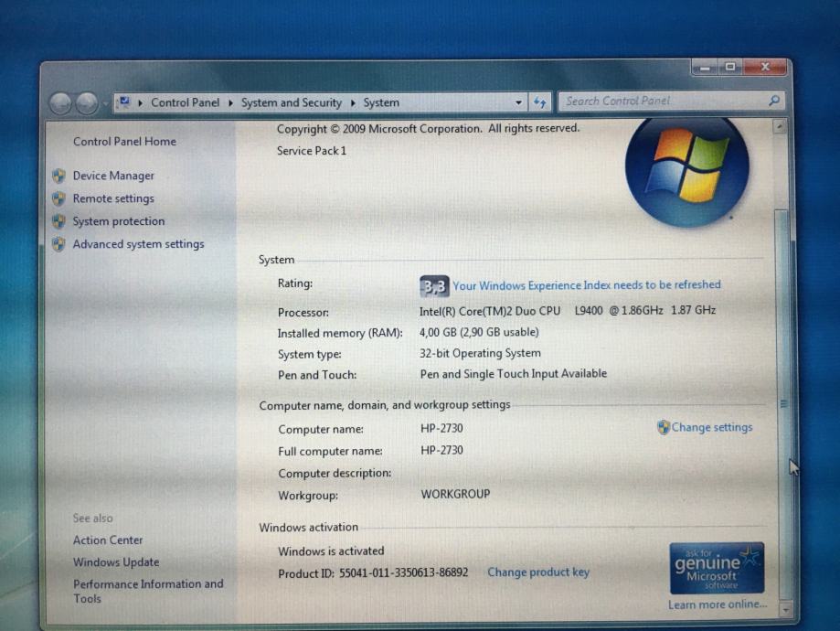Click the Windows is activated text
This screenshot has height=631, width=840.
(331, 551)
